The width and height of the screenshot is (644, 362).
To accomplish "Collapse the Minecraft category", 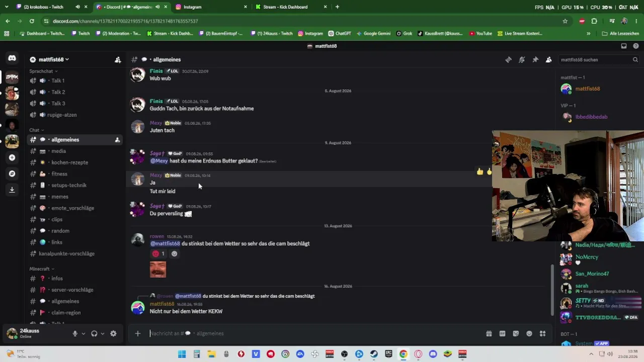I will [42, 269].
